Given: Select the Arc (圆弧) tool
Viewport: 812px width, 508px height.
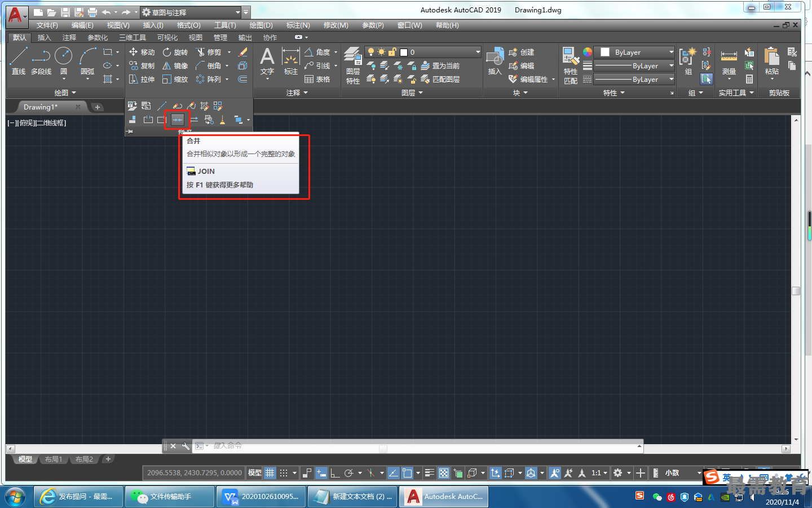Looking at the screenshot, I should pyautogui.click(x=87, y=60).
